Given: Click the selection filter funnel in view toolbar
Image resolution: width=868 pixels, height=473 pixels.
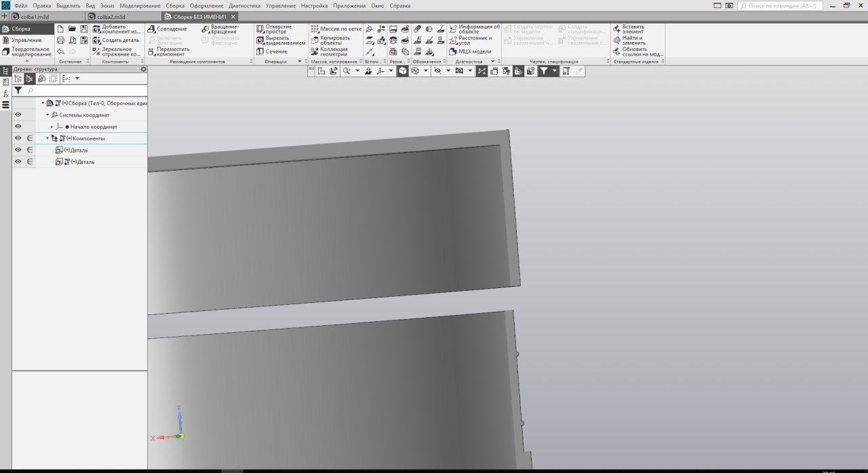Looking at the screenshot, I should coord(544,70).
